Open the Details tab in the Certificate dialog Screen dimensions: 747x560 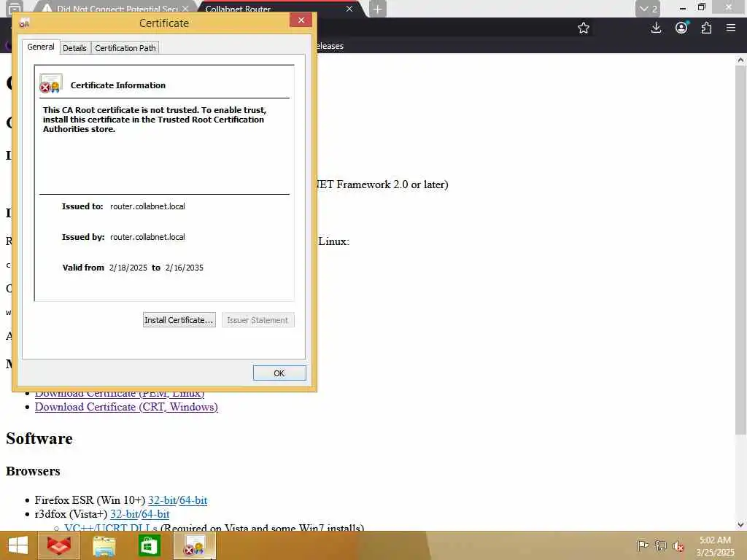point(75,48)
